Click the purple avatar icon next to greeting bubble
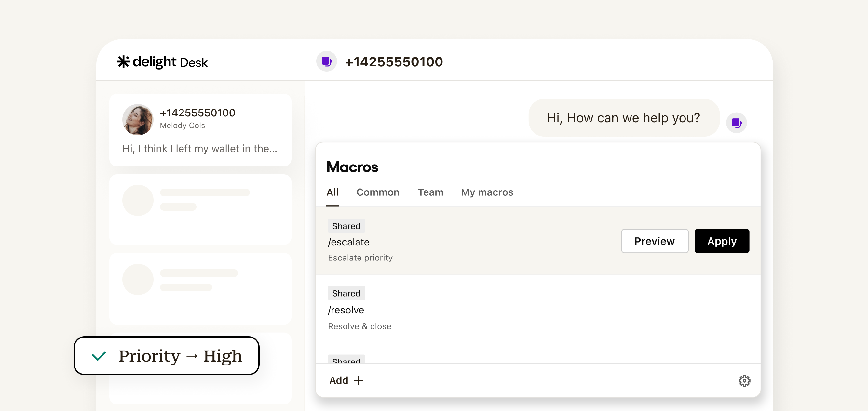This screenshot has height=411, width=868. click(736, 123)
